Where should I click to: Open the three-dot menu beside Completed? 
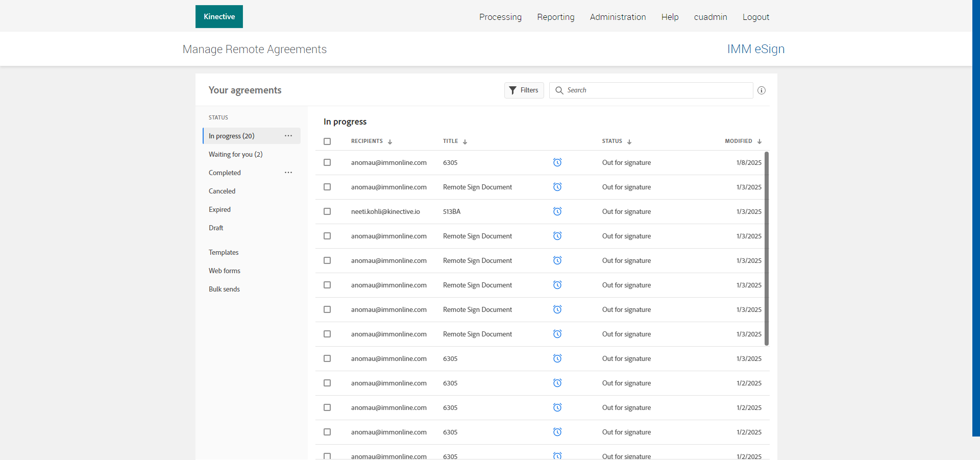[288, 173]
